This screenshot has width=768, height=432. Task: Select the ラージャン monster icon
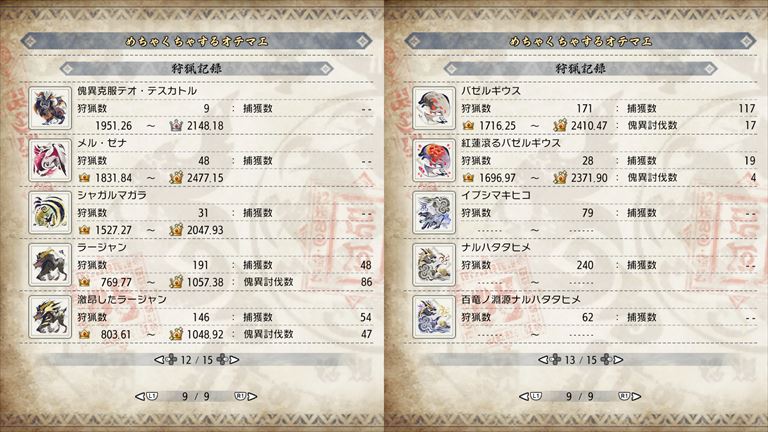50,264
